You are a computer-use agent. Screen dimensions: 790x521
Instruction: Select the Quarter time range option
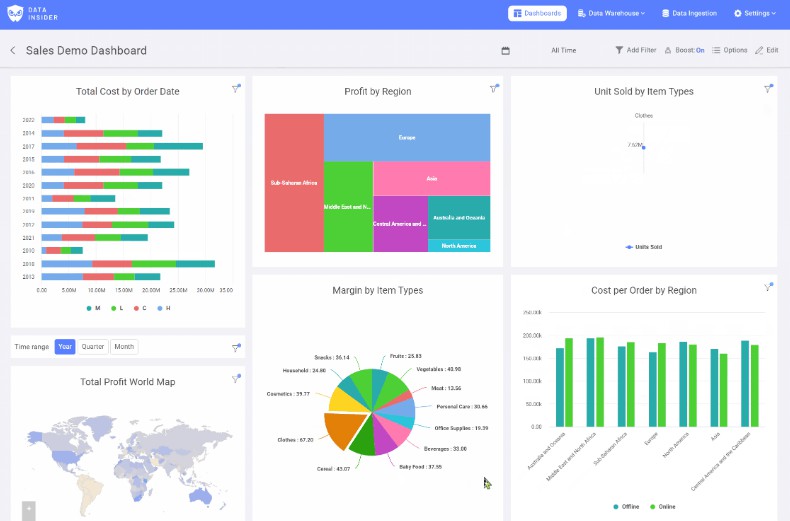[x=93, y=347]
